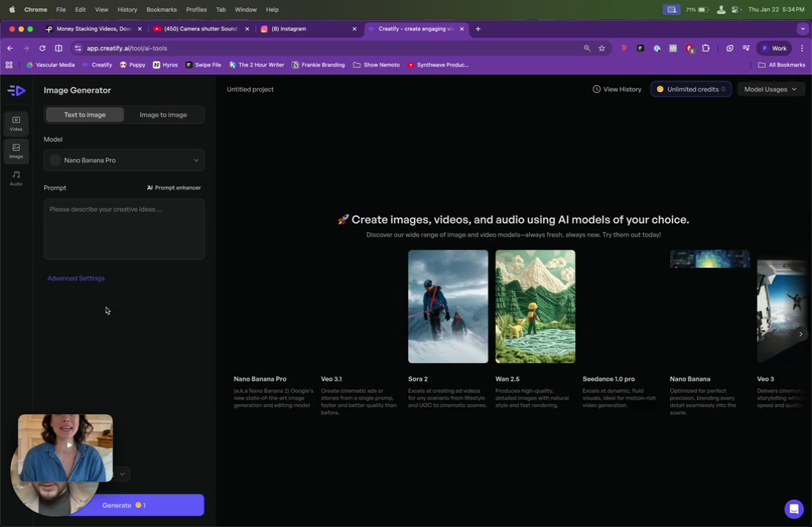Click into the prompt description field

pyautogui.click(x=124, y=228)
